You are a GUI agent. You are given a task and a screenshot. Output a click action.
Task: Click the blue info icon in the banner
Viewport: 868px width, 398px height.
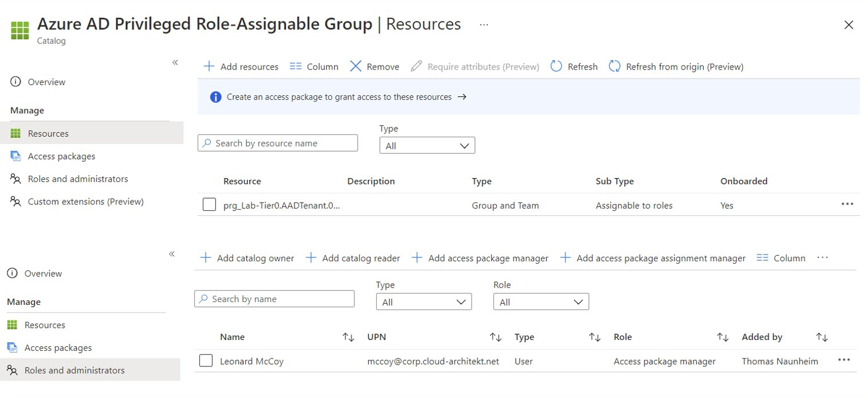(215, 97)
